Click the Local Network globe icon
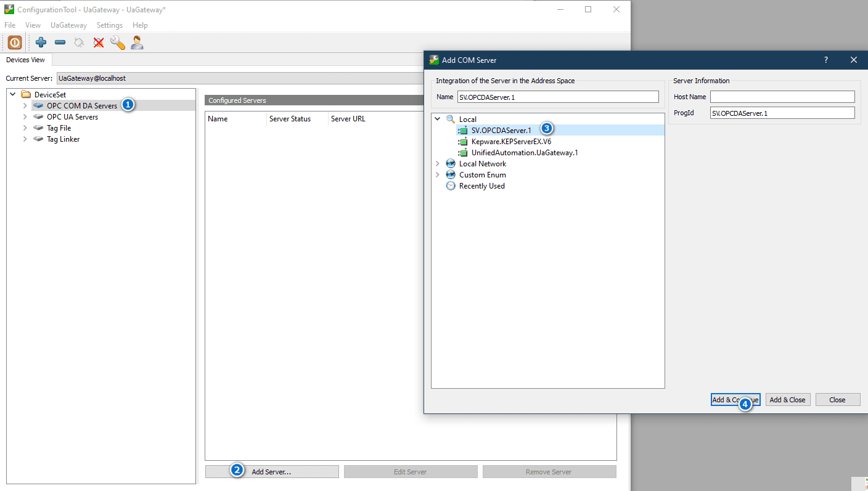This screenshot has height=491, width=868. pos(451,164)
